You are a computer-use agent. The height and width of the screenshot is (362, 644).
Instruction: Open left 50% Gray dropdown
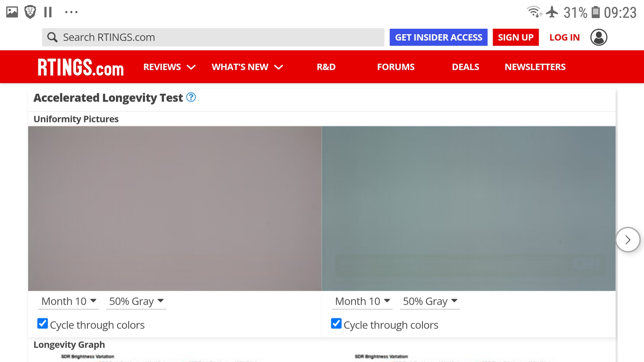click(136, 301)
